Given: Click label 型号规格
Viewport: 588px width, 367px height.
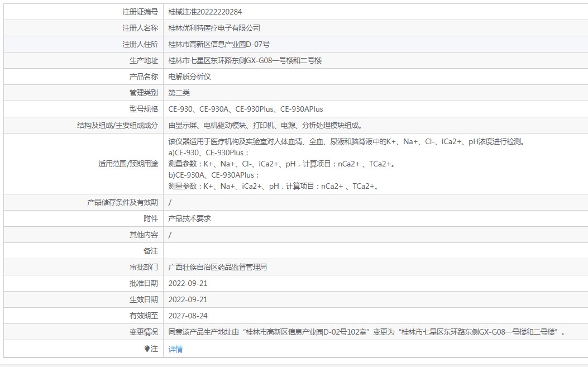Looking at the screenshot, I should 144,109.
